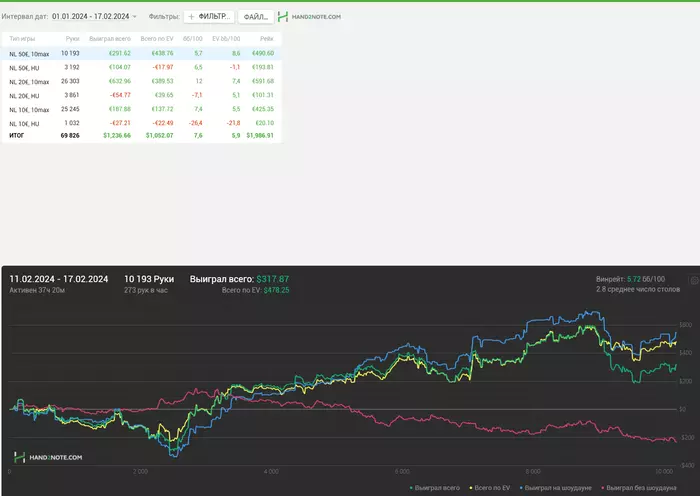
Task: Click the ИТОГ totals row label
Action: [x=17, y=135]
